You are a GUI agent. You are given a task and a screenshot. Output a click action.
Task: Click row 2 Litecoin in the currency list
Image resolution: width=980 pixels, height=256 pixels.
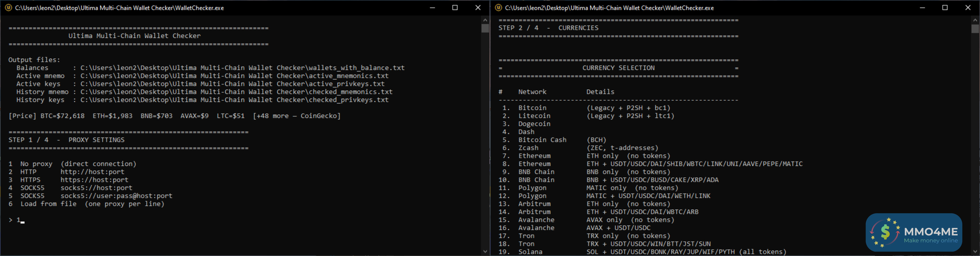point(588,116)
